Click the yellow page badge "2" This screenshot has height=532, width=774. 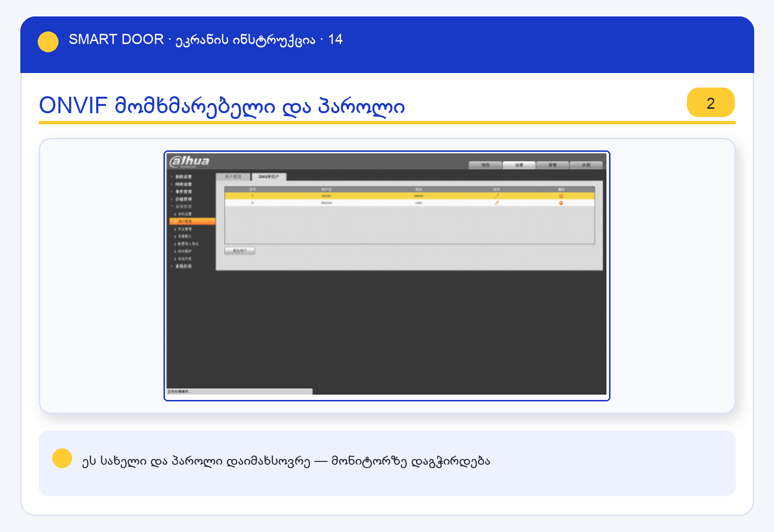(711, 103)
